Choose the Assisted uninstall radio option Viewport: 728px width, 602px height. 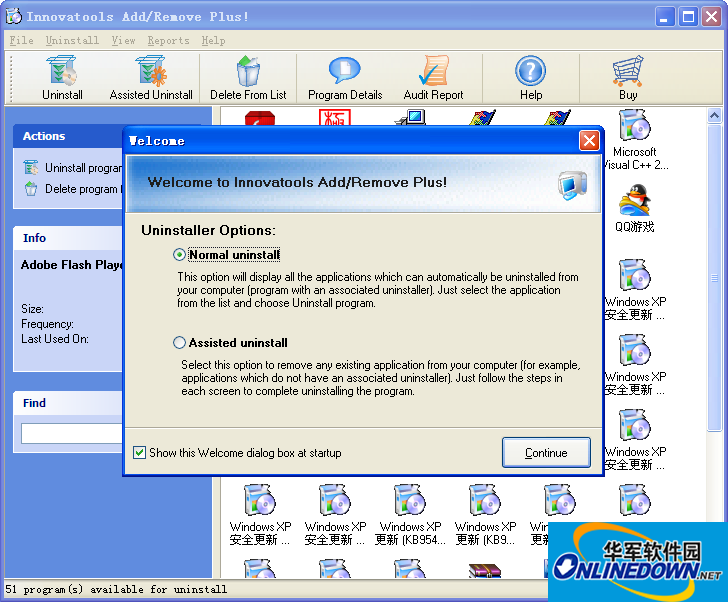179,343
